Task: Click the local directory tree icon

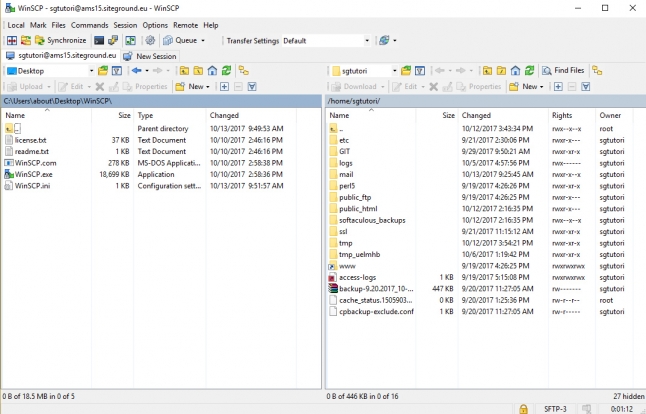Action: [244, 71]
